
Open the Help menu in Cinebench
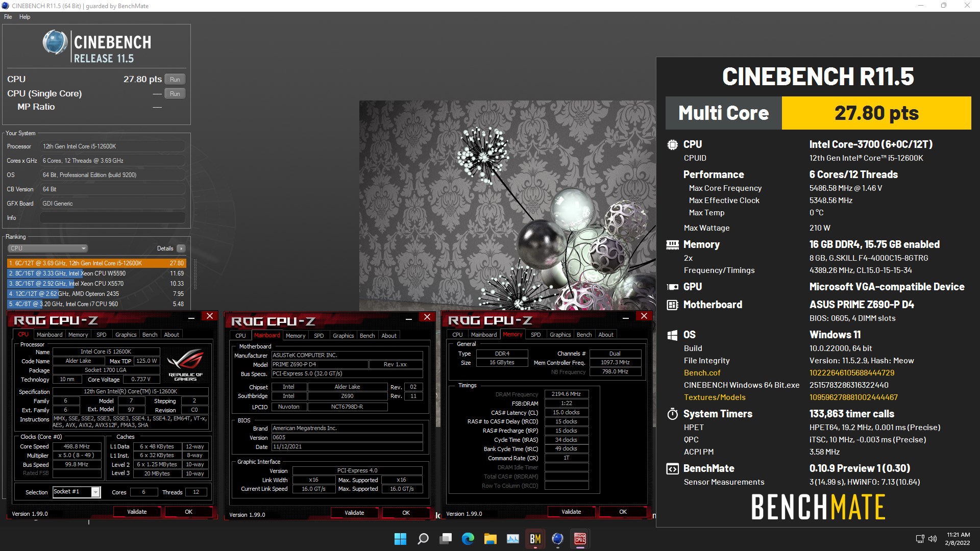click(x=24, y=17)
